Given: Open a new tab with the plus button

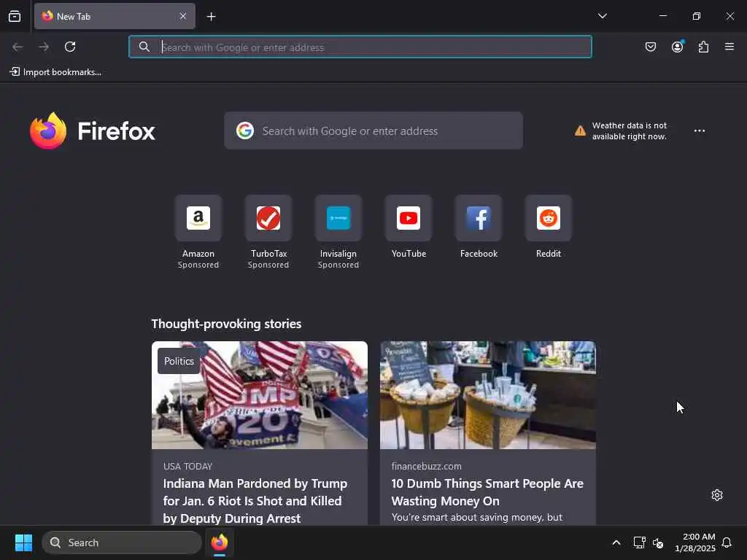Looking at the screenshot, I should coord(211,17).
